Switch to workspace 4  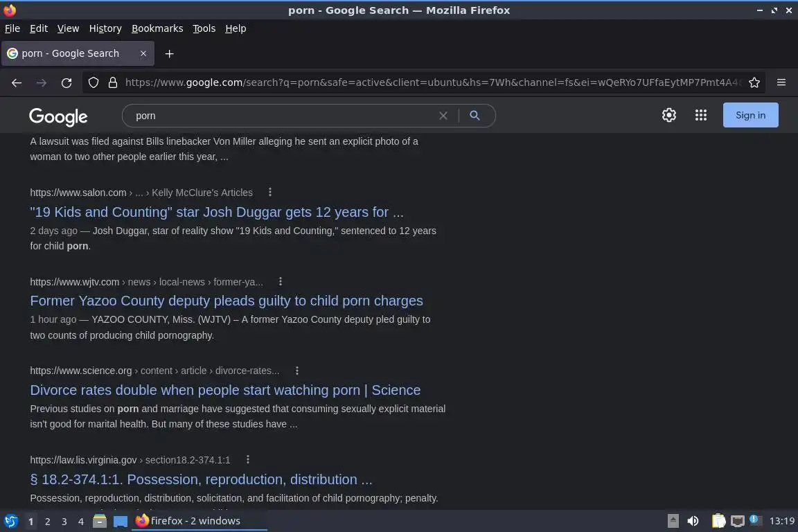[x=81, y=522]
